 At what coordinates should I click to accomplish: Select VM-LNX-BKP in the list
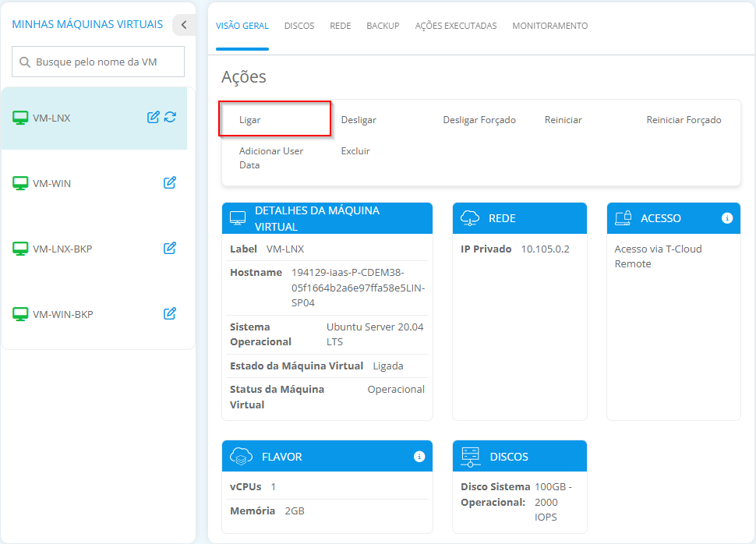[x=62, y=249]
